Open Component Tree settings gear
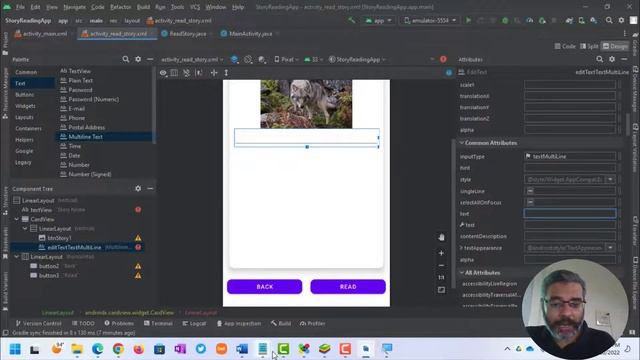640x360 pixels. [138, 189]
